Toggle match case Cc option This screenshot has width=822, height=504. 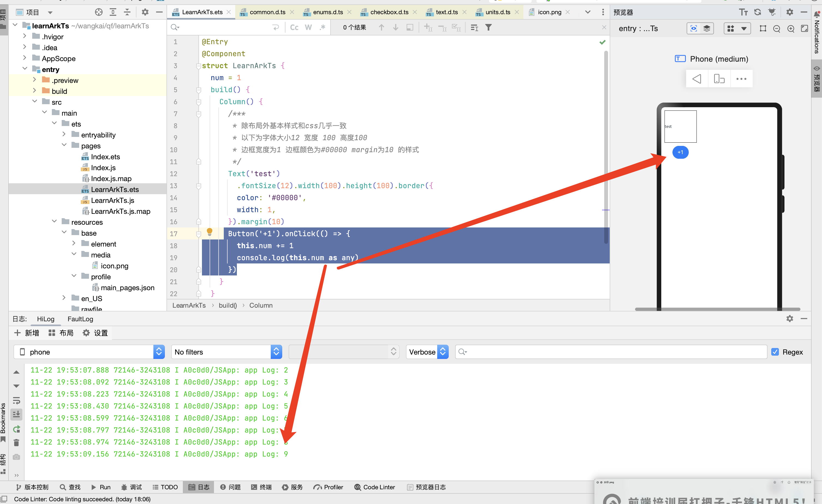(294, 28)
